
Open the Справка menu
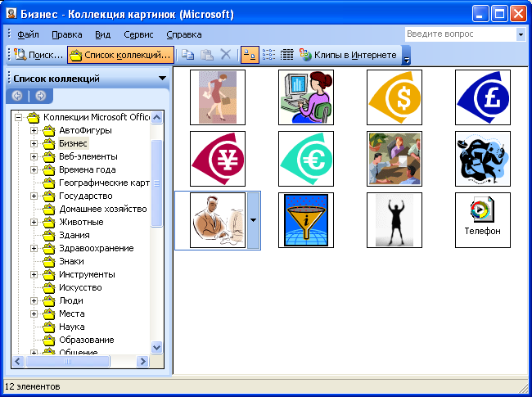(184, 34)
